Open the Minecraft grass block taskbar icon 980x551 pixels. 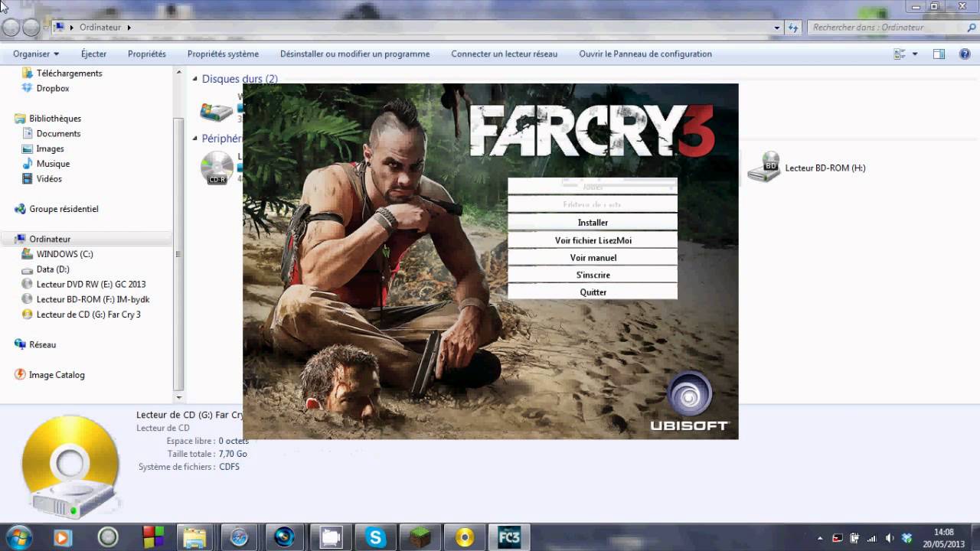420,538
